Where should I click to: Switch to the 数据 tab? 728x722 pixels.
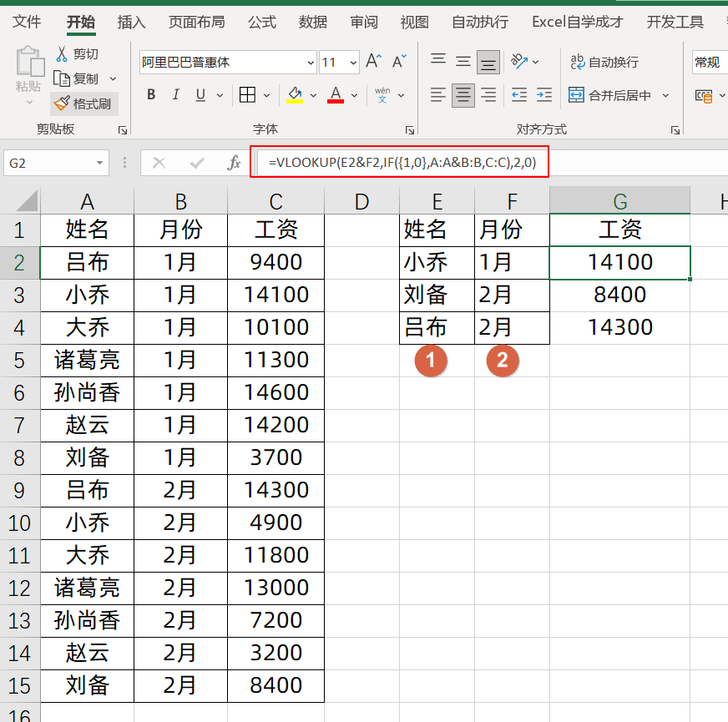coord(312,22)
